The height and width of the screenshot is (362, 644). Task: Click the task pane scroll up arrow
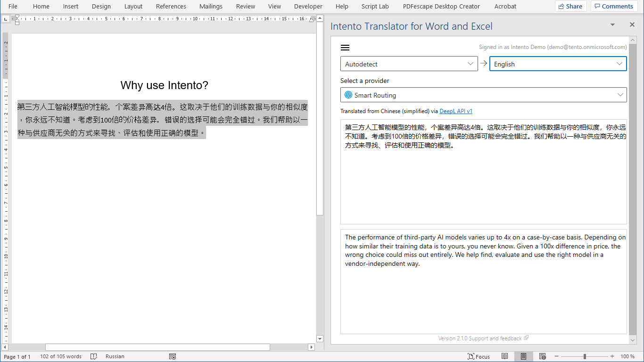[x=633, y=40]
